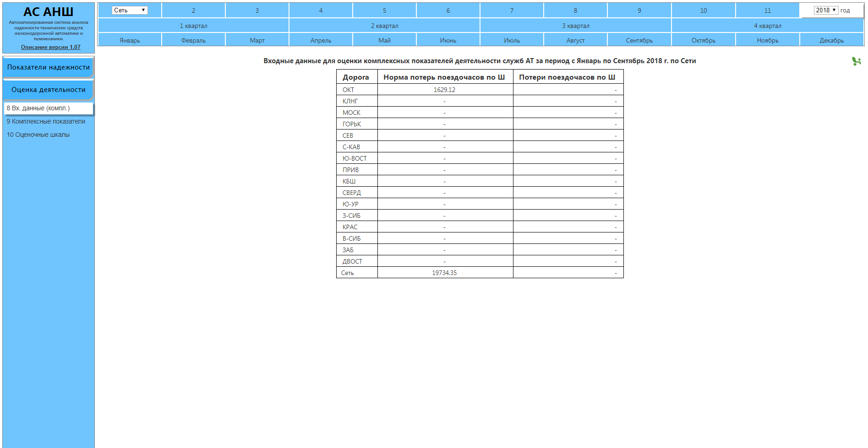Open the Сеть network dropdown
868x448 pixels.
click(x=130, y=10)
